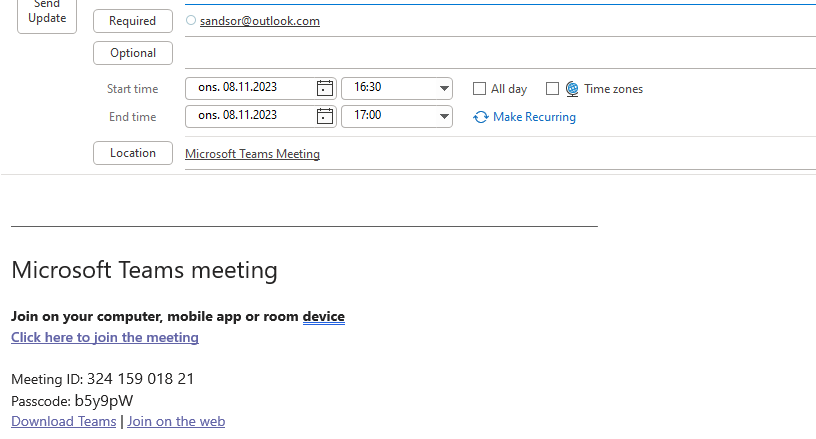Open the Join on the web link
Screen dimensions: 816x439
pos(176,422)
